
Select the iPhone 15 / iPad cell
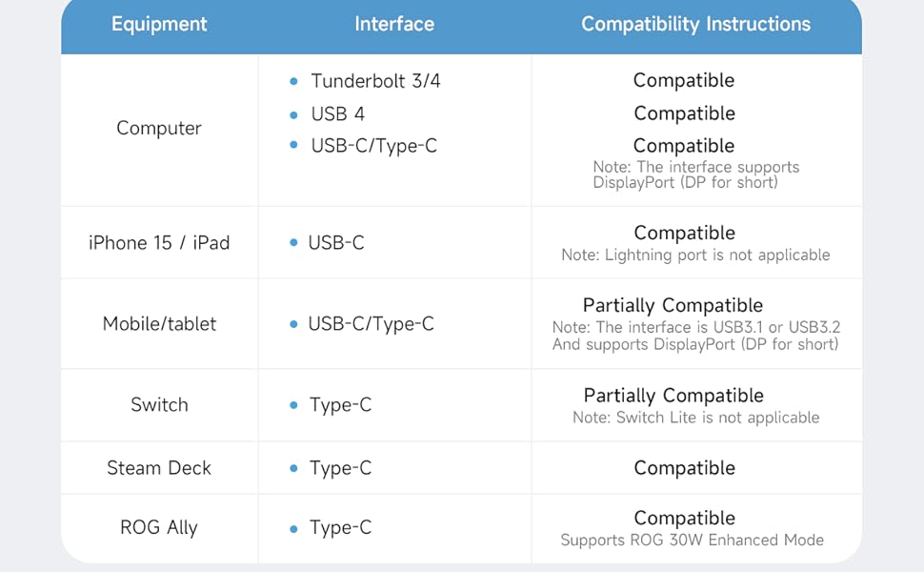159,243
